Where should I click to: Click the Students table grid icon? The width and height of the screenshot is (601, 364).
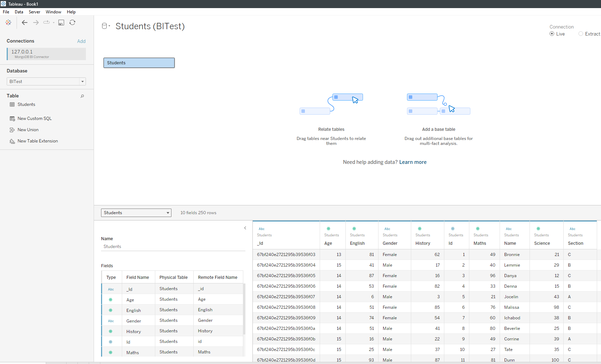(12, 104)
